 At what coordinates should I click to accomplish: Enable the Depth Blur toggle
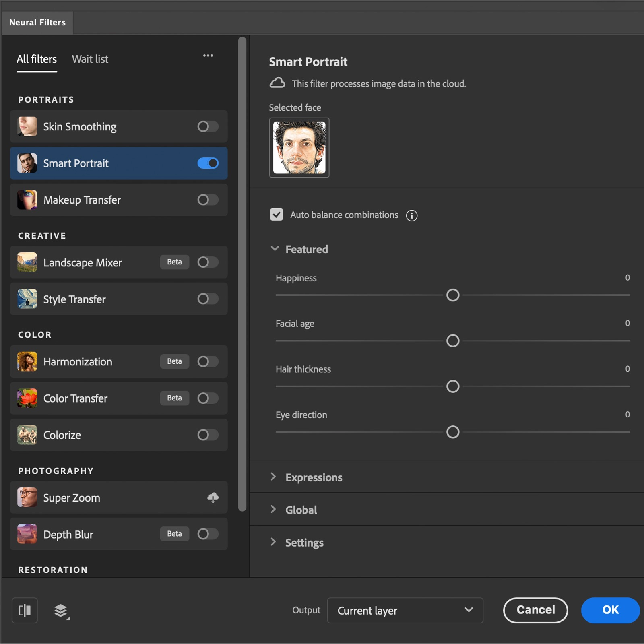pyautogui.click(x=208, y=534)
